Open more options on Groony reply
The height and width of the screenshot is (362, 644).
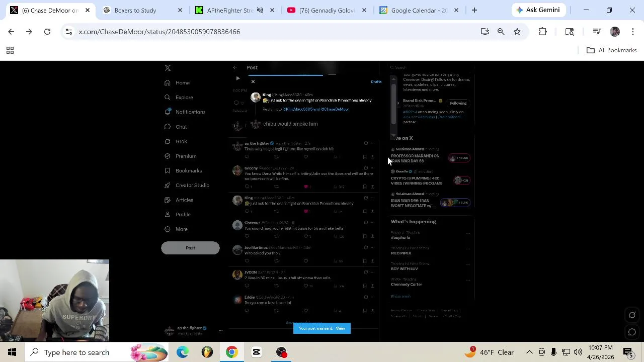372,168
